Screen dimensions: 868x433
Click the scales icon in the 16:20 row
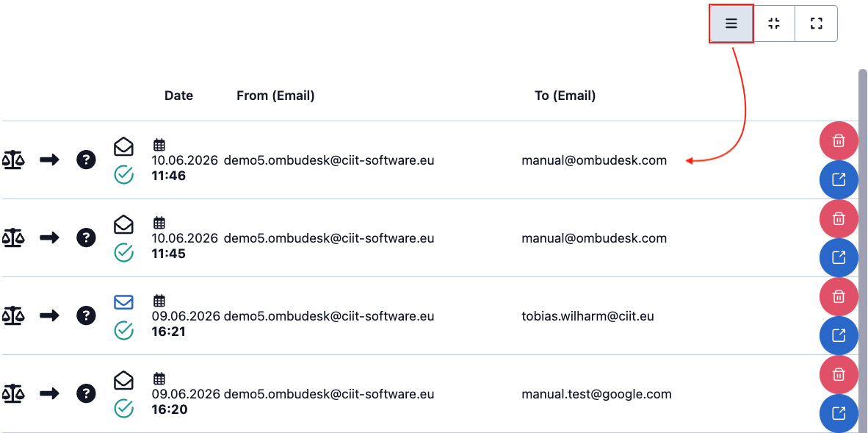(x=13, y=394)
